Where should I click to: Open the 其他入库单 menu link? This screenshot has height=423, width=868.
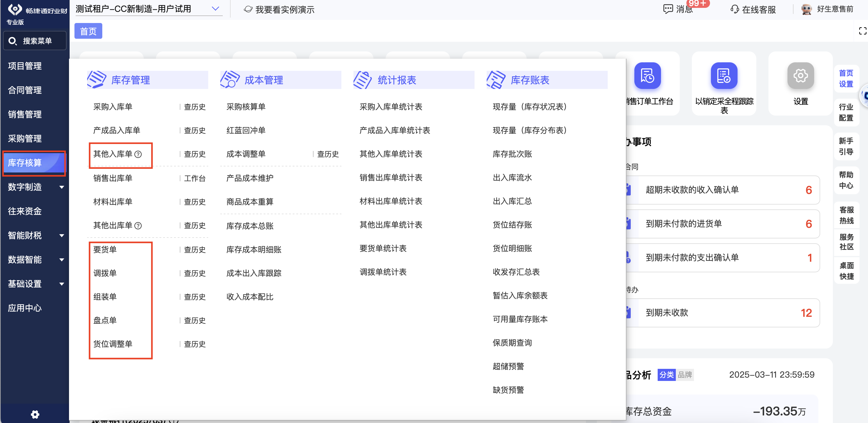click(x=113, y=154)
